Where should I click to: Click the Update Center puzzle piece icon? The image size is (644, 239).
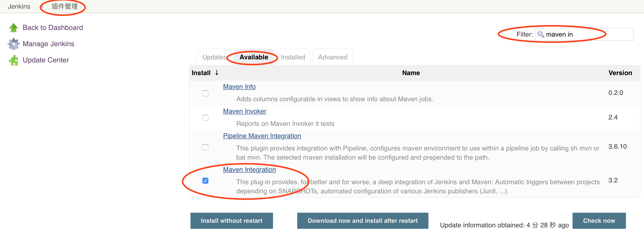(x=13, y=60)
